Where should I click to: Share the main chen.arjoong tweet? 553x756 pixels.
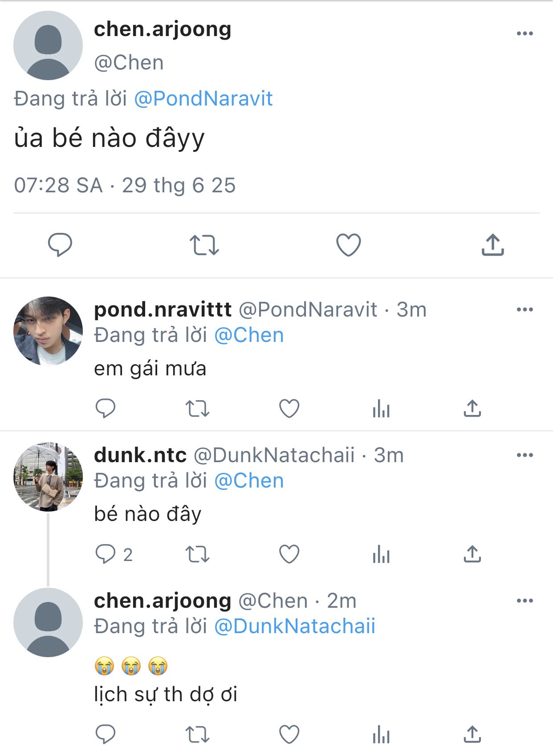(492, 245)
